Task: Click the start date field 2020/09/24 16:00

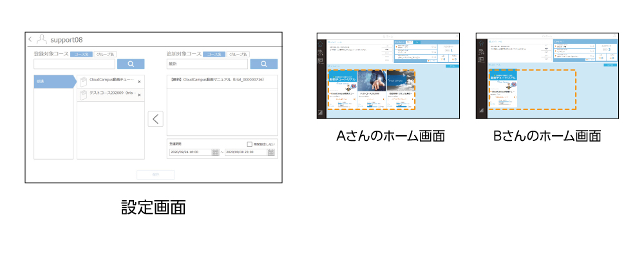Action: [191, 152]
